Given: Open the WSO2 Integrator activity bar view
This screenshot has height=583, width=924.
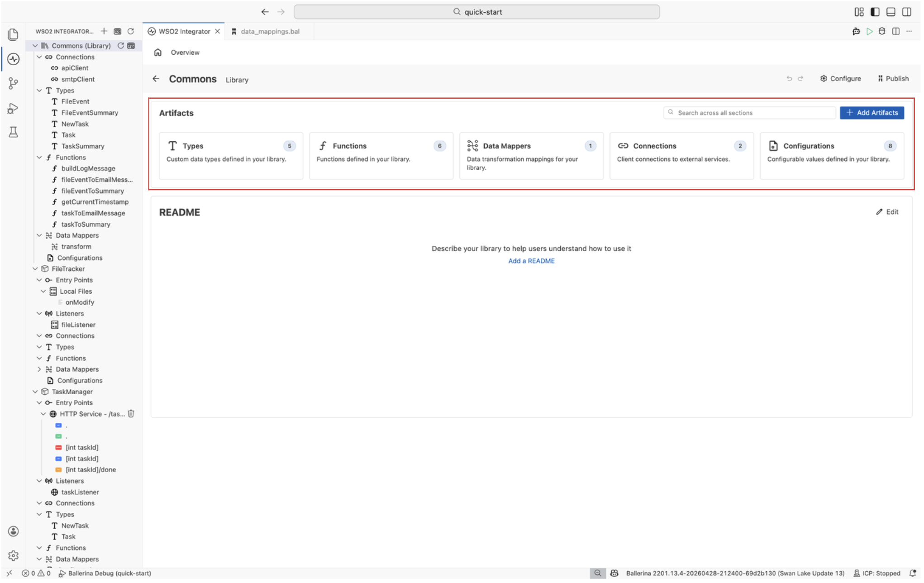Looking at the screenshot, I should point(13,59).
